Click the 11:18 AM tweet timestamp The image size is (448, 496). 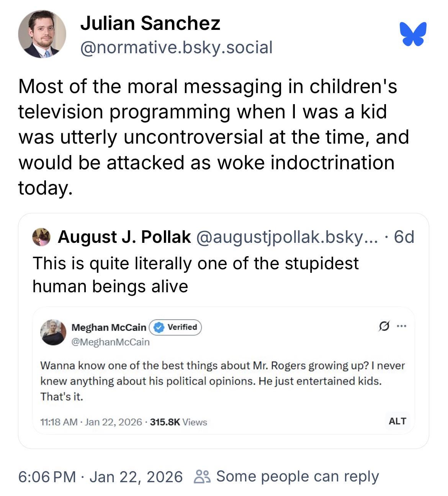tap(59, 422)
